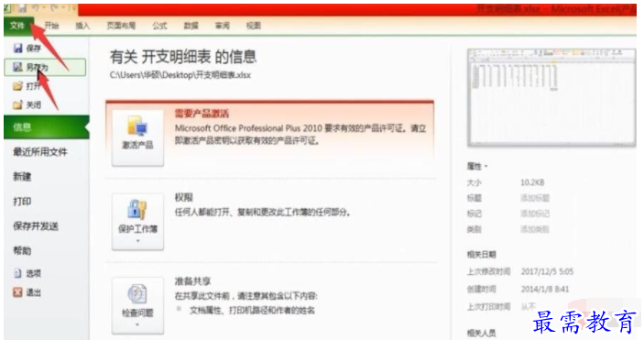Open the 公式 ribbon tab

pos(159,26)
